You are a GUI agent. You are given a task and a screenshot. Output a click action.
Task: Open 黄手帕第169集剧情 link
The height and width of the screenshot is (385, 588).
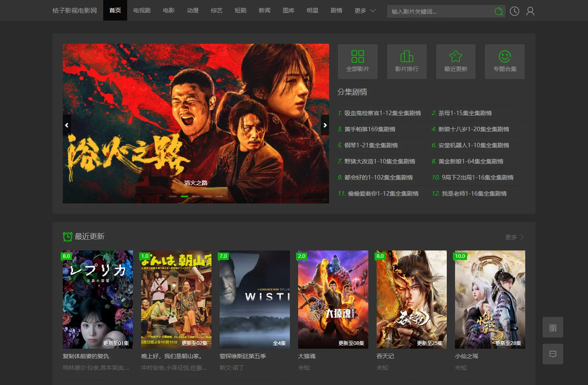pyautogui.click(x=370, y=129)
